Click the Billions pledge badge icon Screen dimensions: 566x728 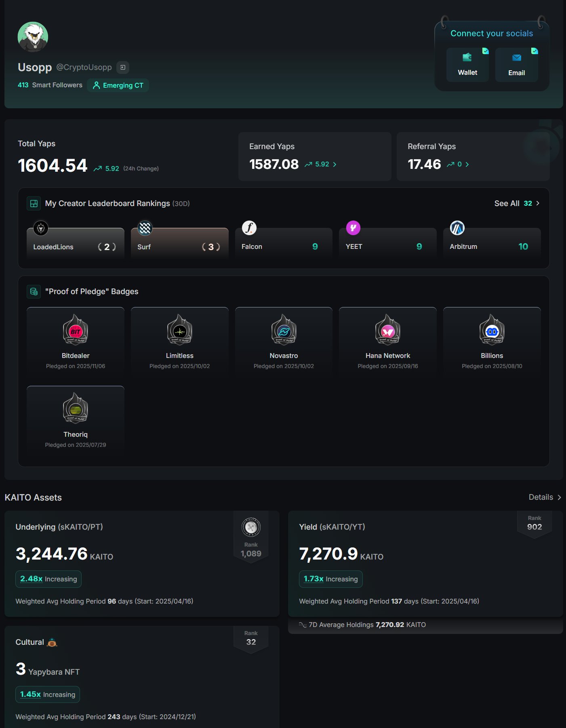click(492, 330)
